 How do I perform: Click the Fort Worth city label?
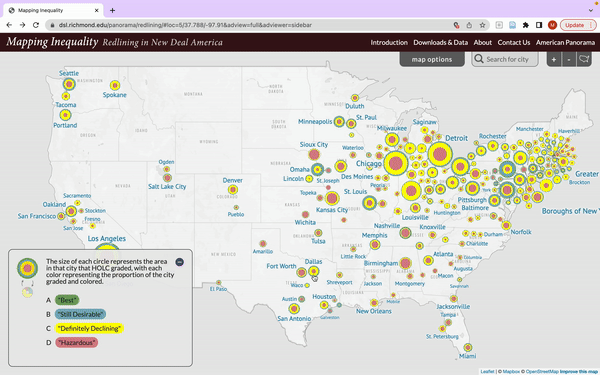tap(281, 266)
